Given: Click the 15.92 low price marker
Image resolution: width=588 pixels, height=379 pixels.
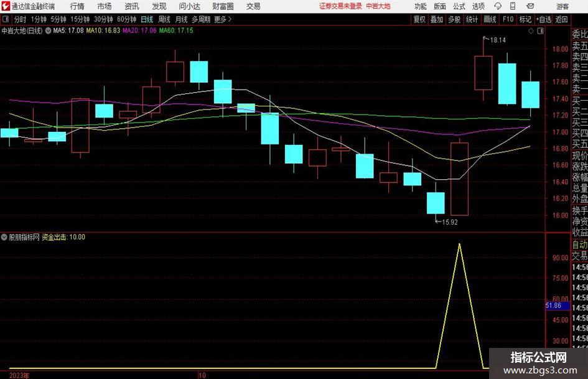Looking at the screenshot, I should 450,222.
